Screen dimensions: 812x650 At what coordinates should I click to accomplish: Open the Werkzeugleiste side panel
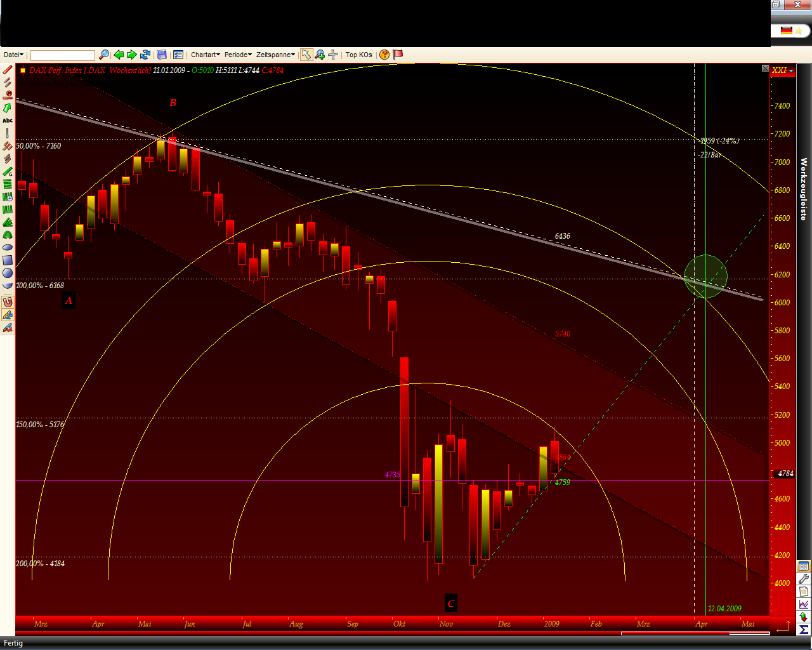(x=803, y=189)
